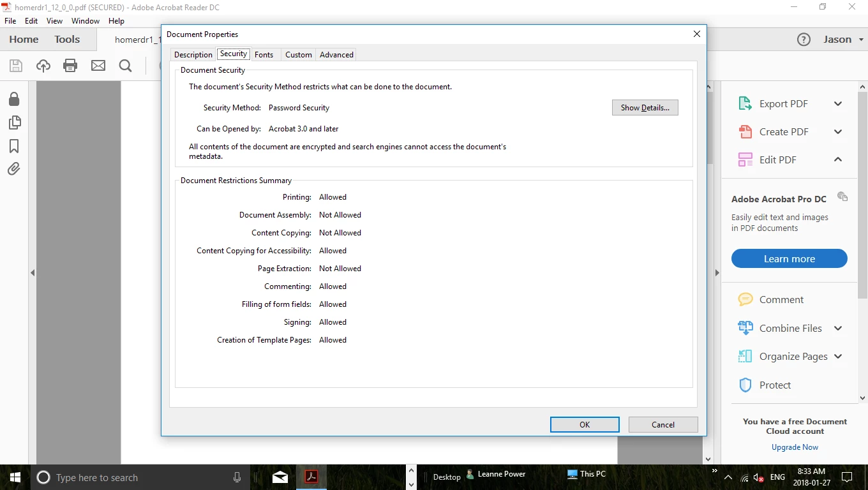This screenshot has height=490, width=868.
Task: Switch to the Custom tab
Action: tap(298, 55)
